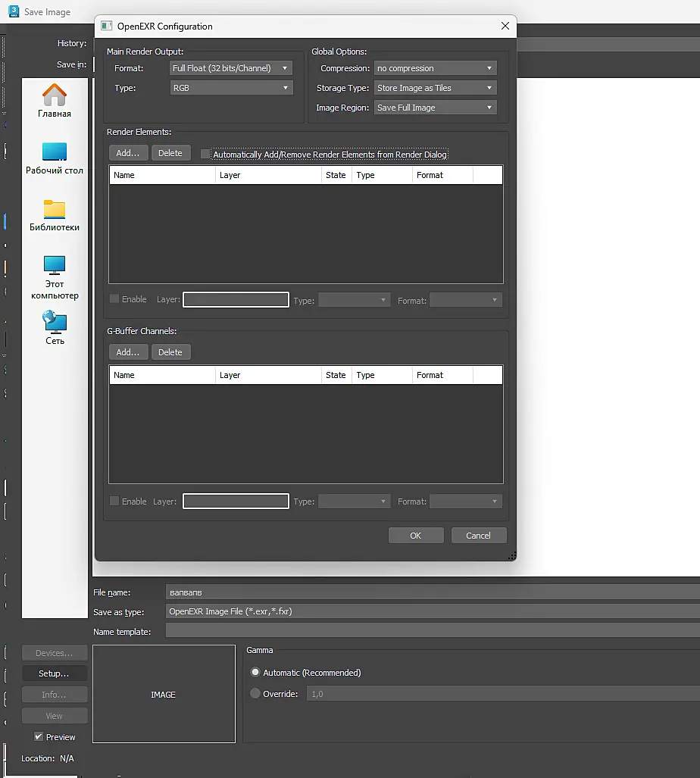Image resolution: width=700 pixels, height=778 pixels.
Task: Open the Сеть network icon
Action: (55, 328)
